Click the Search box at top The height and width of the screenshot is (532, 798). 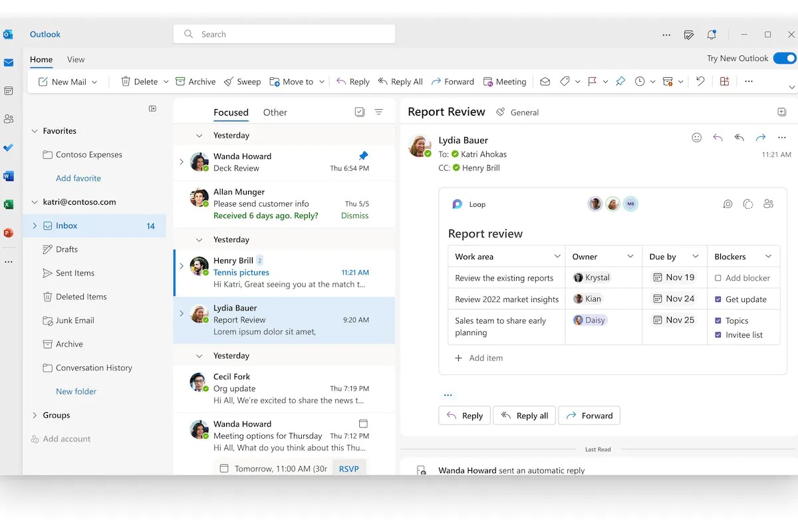coord(284,35)
